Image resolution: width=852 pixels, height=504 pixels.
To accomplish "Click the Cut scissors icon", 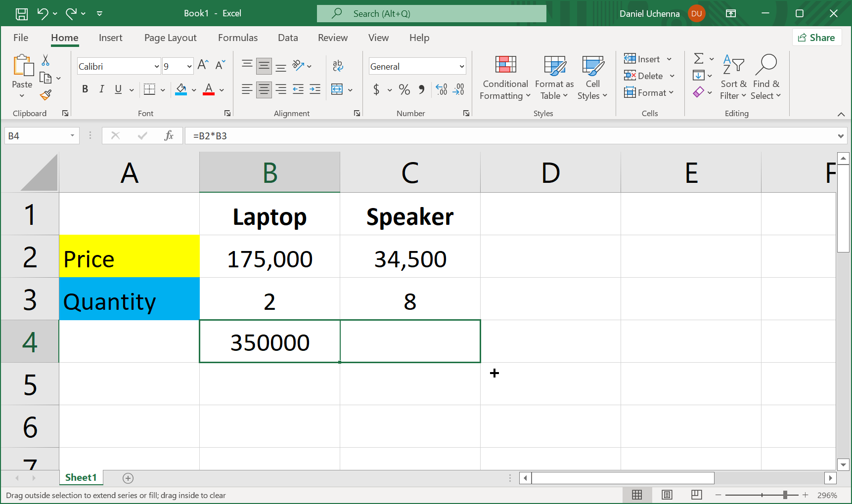I will pyautogui.click(x=45, y=60).
